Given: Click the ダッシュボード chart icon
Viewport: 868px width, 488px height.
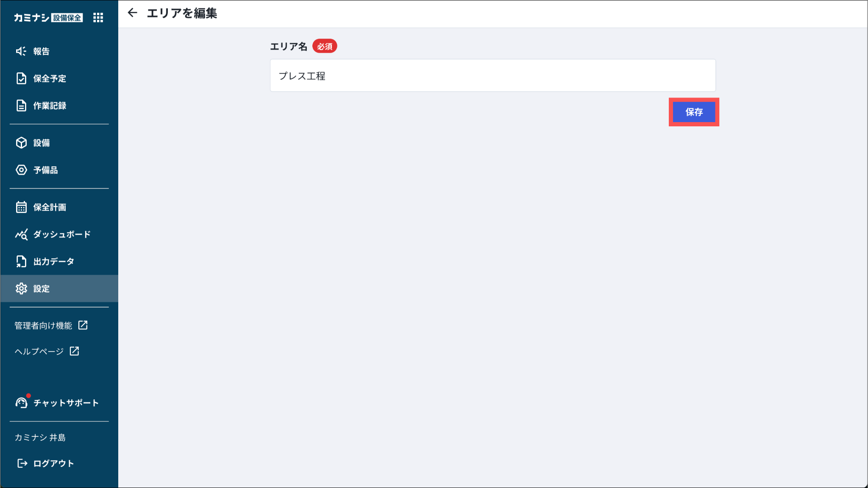Looking at the screenshot, I should click(x=21, y=234).
